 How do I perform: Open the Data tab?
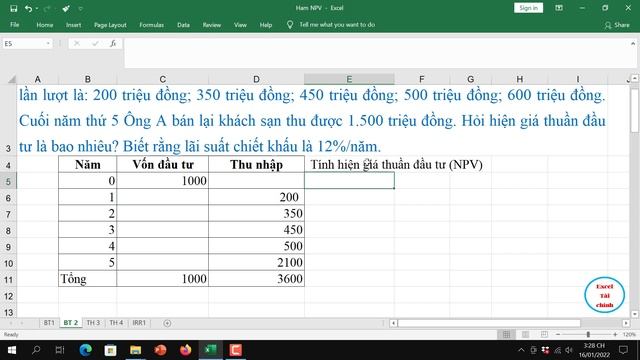(x=183, y=25)
